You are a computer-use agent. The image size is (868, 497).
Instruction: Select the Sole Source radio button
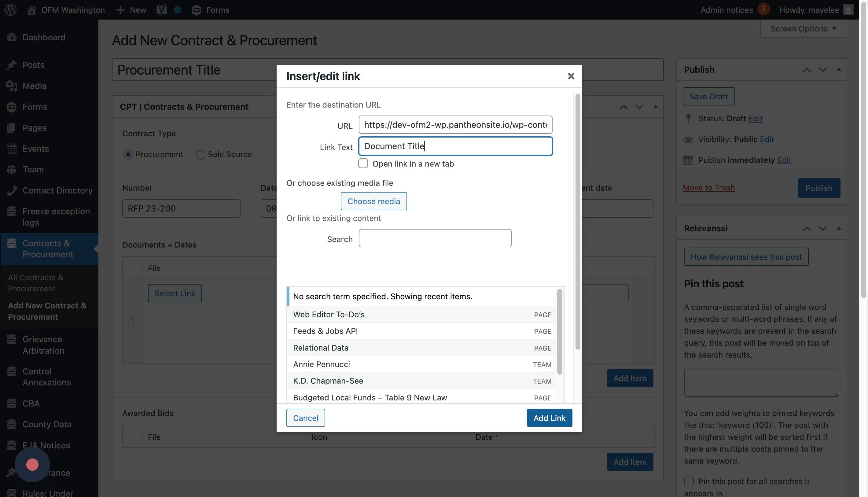coord(200,155)
